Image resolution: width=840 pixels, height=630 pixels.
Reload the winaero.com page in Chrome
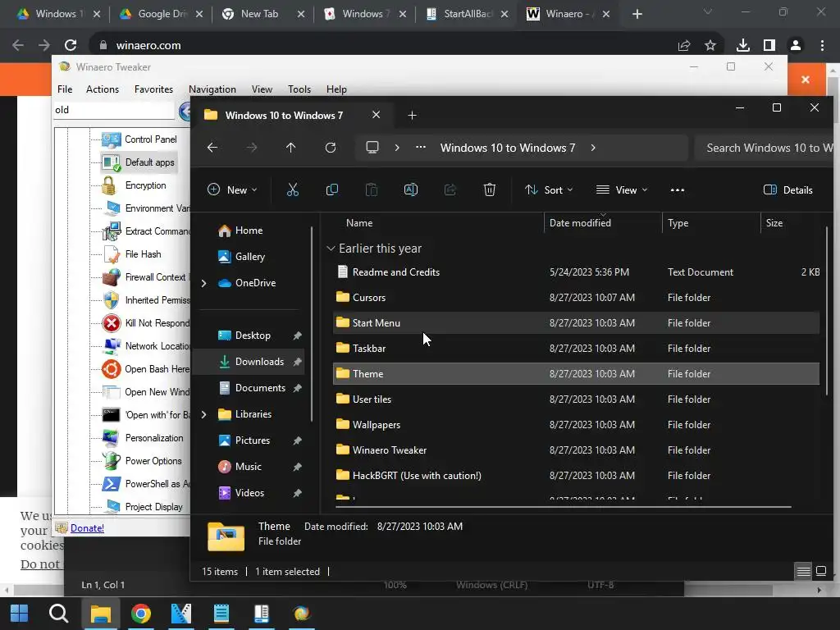[x=71, y=46]
